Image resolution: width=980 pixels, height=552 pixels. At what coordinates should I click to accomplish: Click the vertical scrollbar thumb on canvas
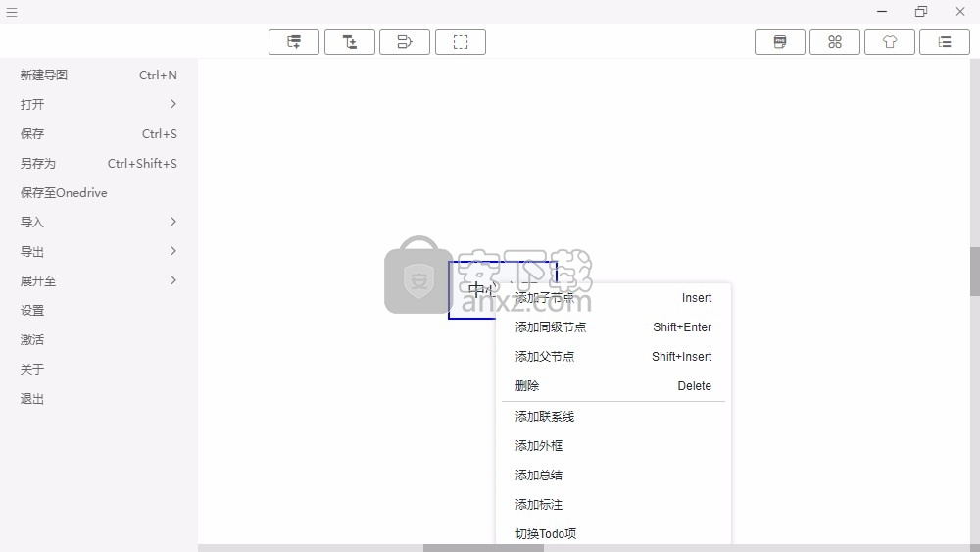point(974,272)
